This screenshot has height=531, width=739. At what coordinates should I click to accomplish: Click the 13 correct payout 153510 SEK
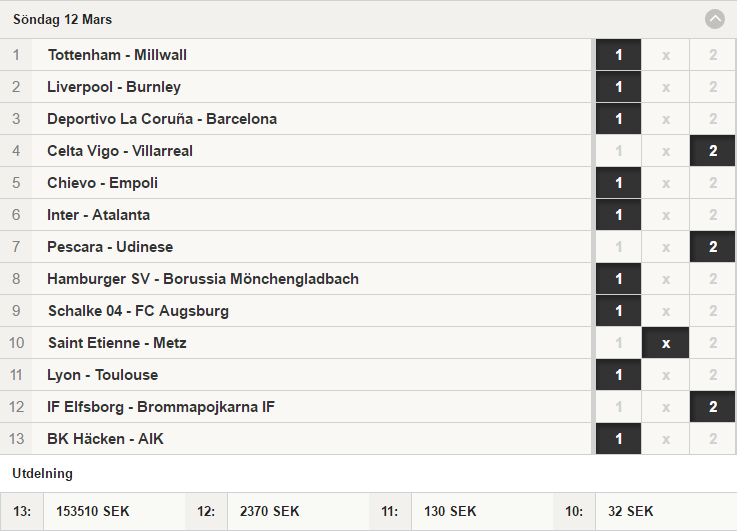pos(92,511)
